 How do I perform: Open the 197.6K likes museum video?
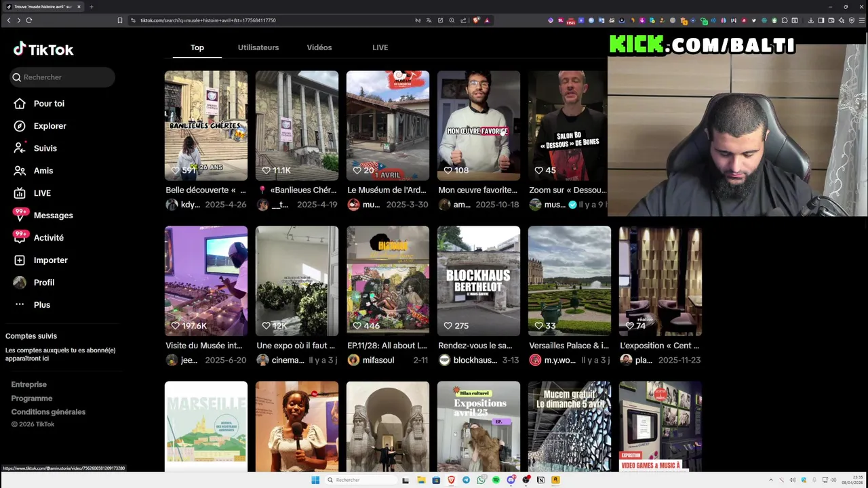click(x=206, y=281)
